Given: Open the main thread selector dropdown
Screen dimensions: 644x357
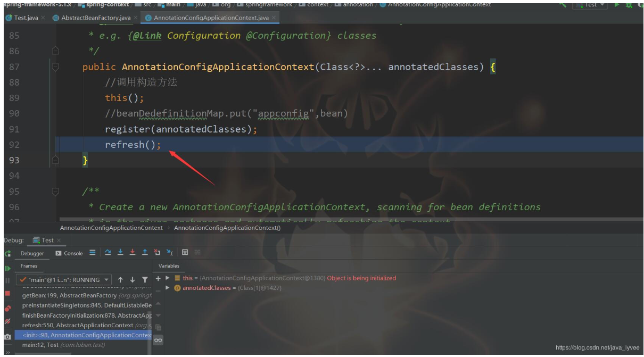Looking at the screenshot, I should (x=64, y=279).
